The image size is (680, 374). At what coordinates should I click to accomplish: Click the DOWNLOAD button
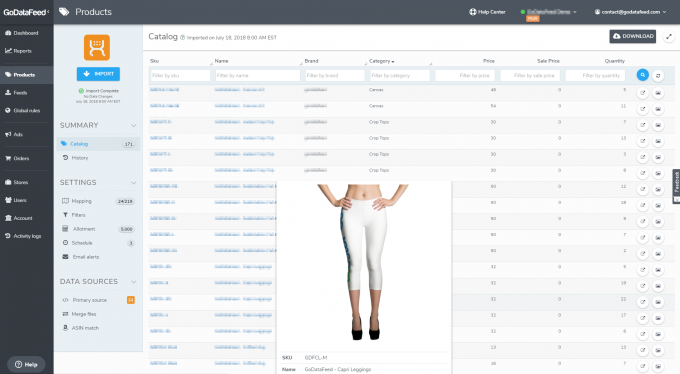(633, 36)
